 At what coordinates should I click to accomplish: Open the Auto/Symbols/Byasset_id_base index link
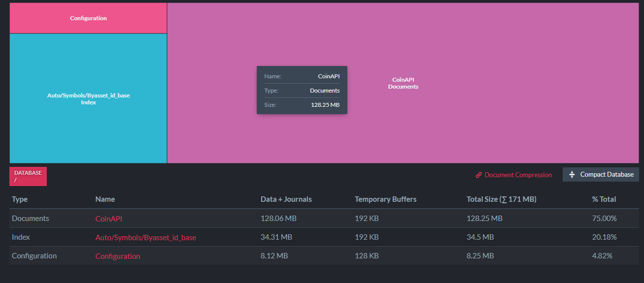coord(146,237)
